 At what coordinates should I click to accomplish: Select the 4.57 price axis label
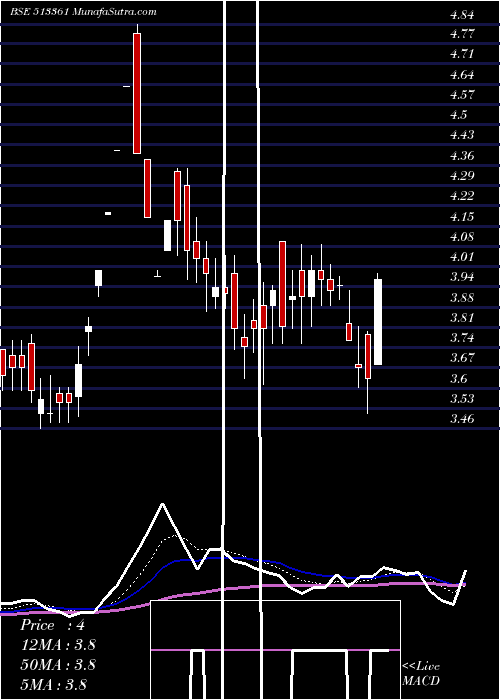(x=462, y=95)
